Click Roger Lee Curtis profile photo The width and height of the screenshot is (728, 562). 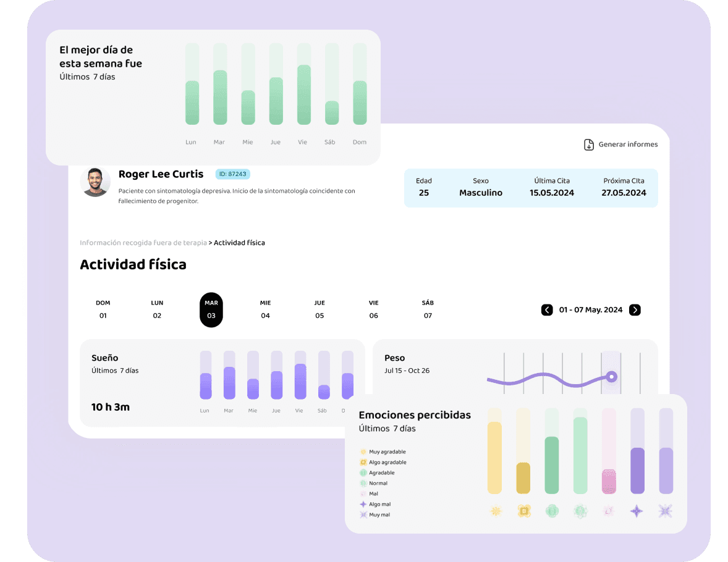[95, 182]
